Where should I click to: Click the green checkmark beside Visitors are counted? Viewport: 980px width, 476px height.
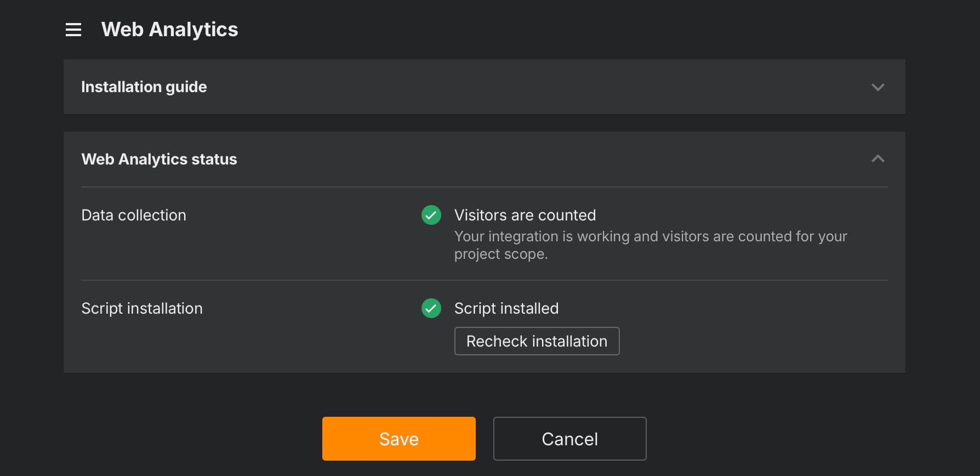coord(431,215)
